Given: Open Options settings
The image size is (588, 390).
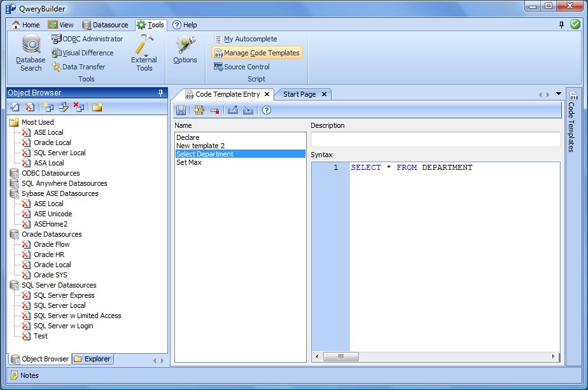Looking at the screenshot, I should (185, 49).
